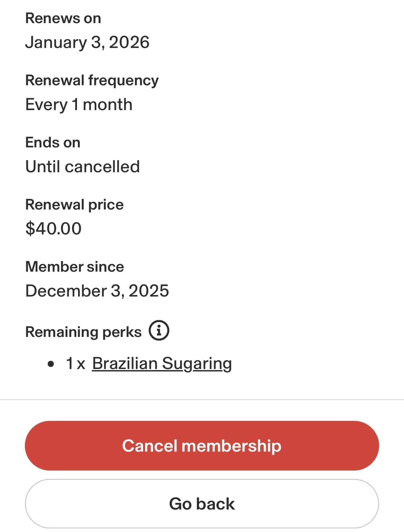The height and width of the screenshot is (532, 404).
Task: Click the bullet point before the perk
Action: pyautogui.click(x=51, y=364)
